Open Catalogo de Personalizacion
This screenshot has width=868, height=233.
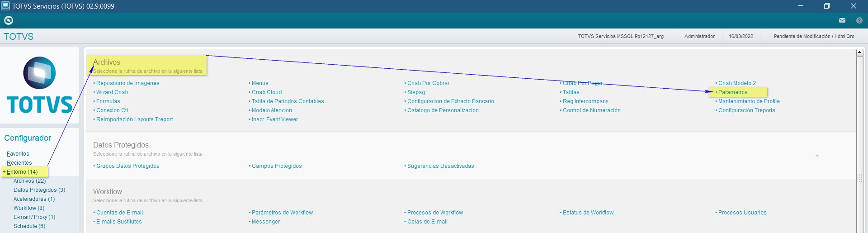pos(443,110)
